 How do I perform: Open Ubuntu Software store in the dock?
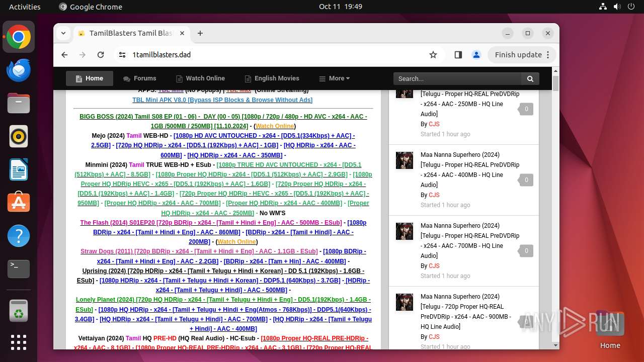(x=19, y=203)
